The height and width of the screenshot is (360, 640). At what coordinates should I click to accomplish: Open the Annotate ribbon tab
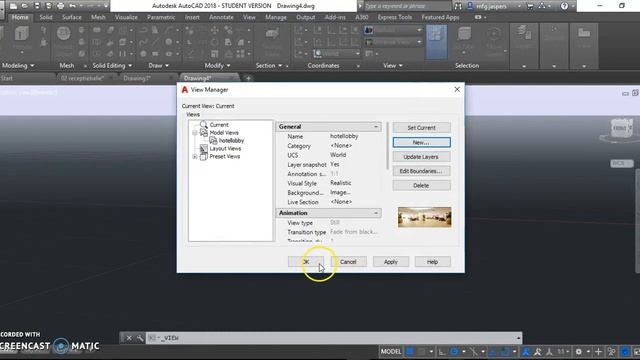point(221,17)
